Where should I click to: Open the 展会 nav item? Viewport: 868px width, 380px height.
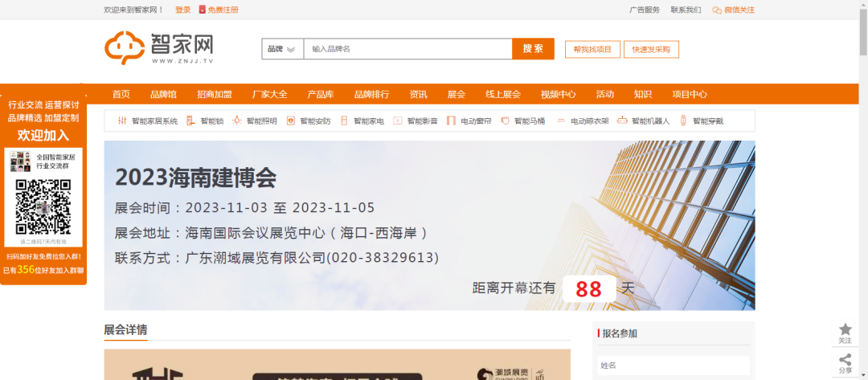[x=457, y=94]
